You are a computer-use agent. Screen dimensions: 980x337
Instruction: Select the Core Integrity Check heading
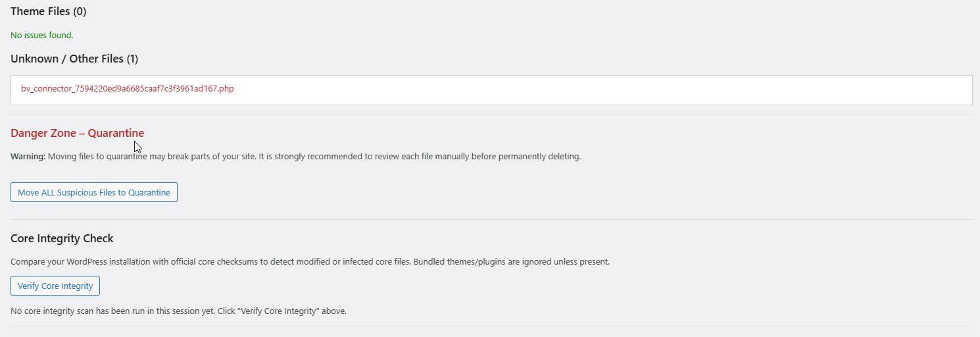pyautogui.click(x=62, y=238)
